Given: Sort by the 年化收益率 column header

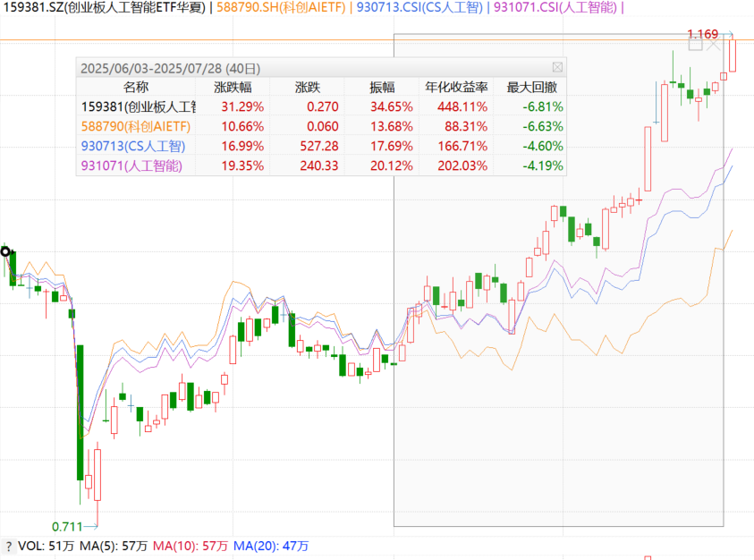Looking at the screenshot, I should tap(456, 87).
